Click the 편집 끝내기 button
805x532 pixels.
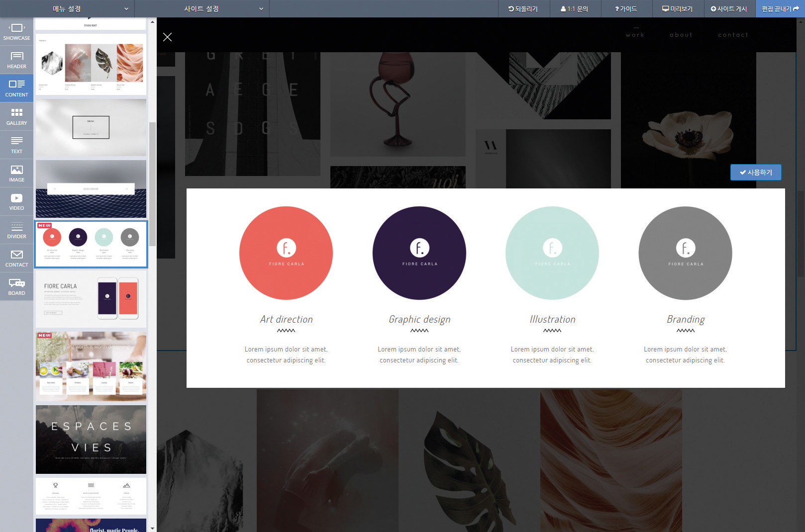coord(780,8)
